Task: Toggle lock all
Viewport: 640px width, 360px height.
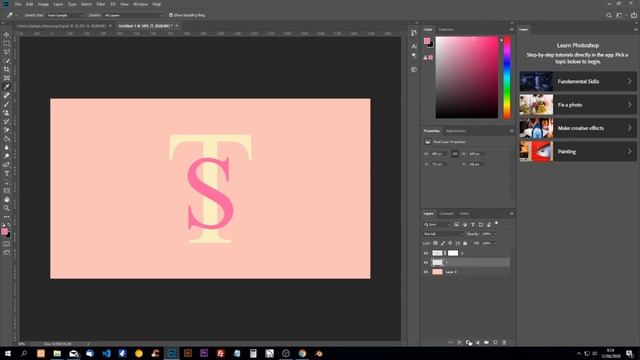Action: pyautogui.click(x=465, y=243)
